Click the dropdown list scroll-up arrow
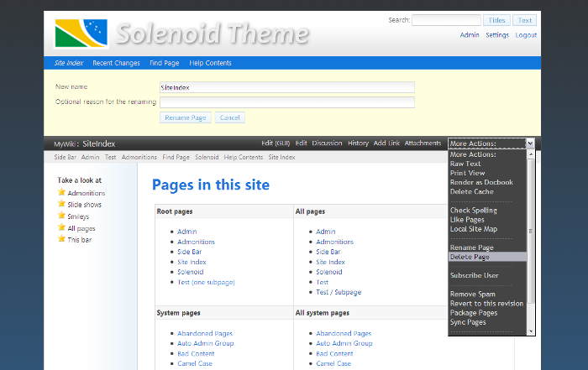The image size is (588, 370). tap(531, 154)
